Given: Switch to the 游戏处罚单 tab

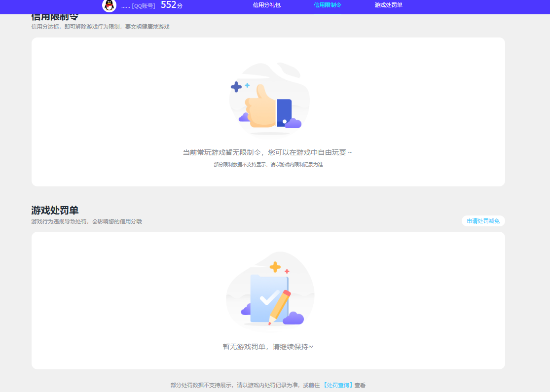Looking at the screenshot, I should 388,5.
